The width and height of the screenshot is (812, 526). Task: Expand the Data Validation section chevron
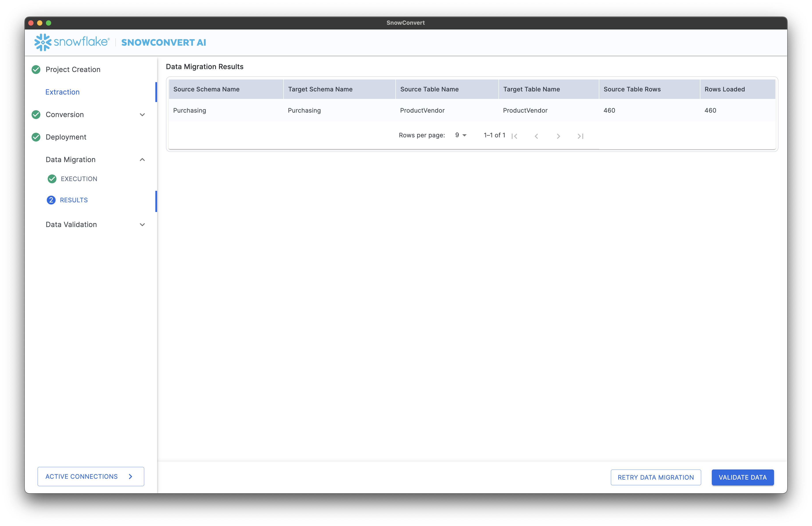[142, 225]
